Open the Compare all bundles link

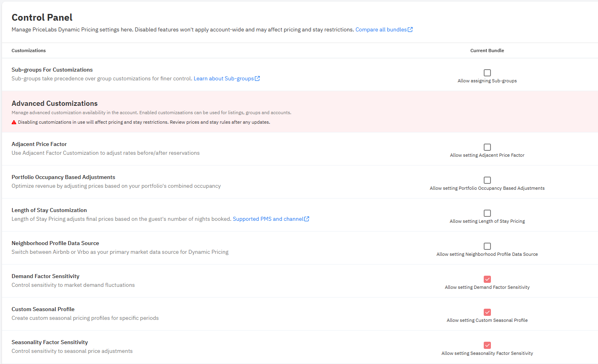click(x=381, y=29)
